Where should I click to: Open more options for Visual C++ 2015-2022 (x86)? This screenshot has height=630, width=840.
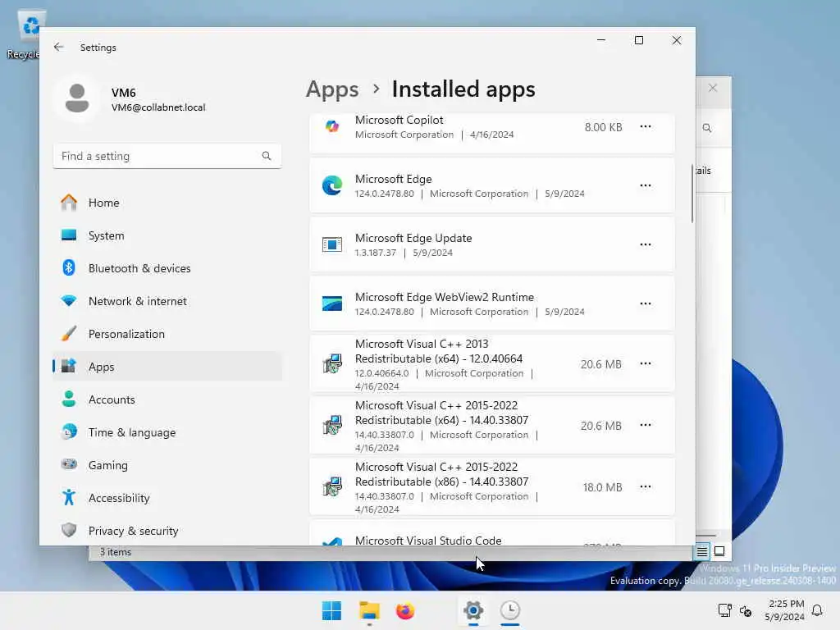[x=646, y=487]
